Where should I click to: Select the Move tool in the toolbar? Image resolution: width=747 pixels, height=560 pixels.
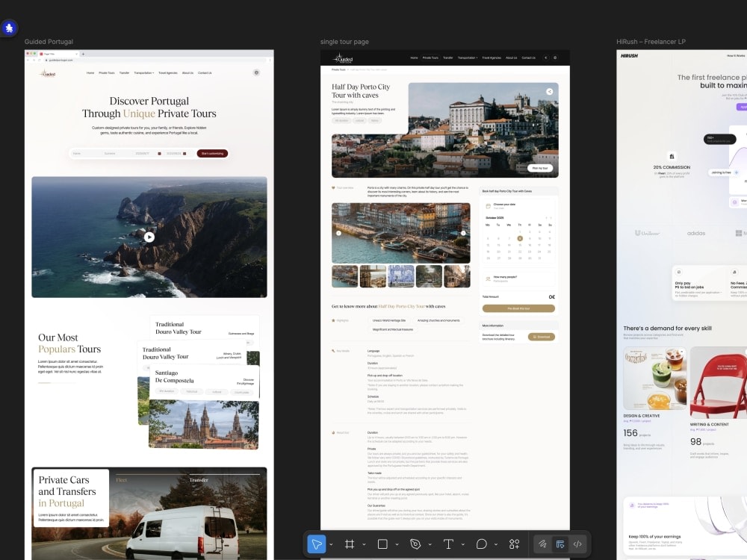coord(316,544)
